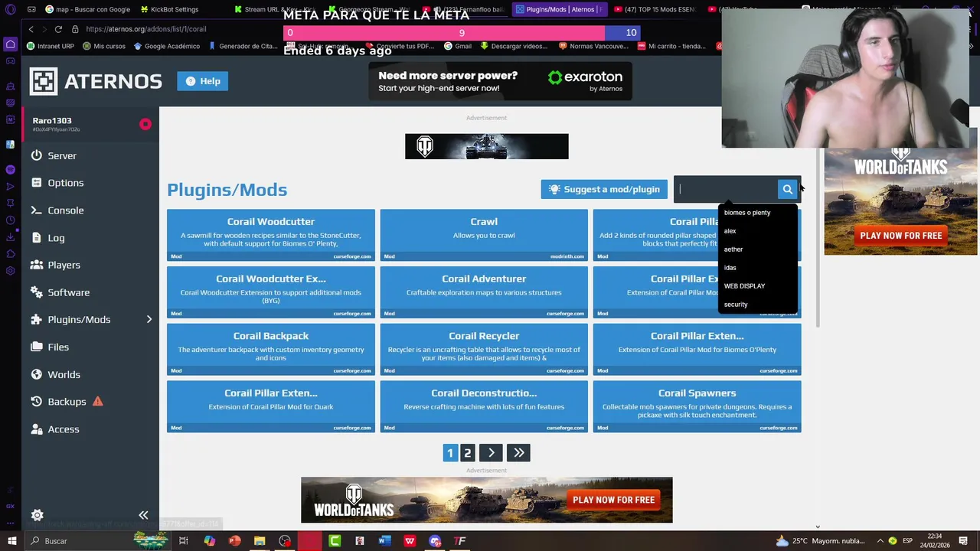Image resolution: width=980 pixels, height=551 pixels.
Task: Click Suggest a mod/plugin button
Action: (604, 189)
